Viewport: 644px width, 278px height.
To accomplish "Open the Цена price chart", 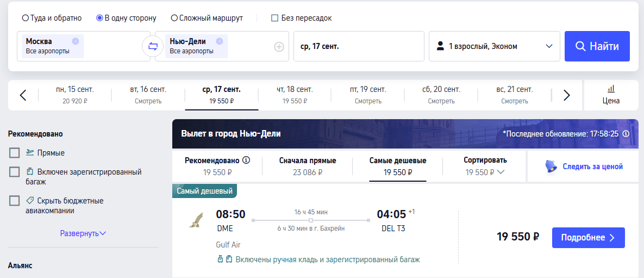I will [x=611, y=95].
